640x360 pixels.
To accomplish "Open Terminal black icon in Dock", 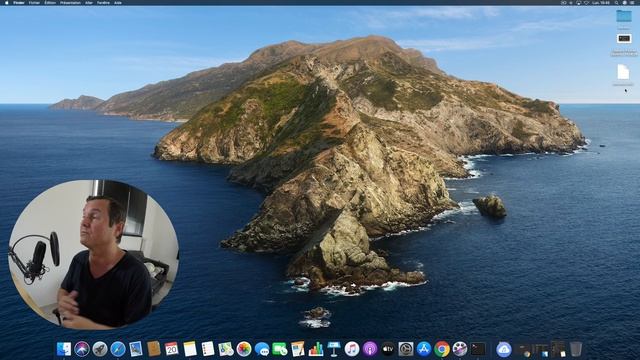I will [478, 349].
